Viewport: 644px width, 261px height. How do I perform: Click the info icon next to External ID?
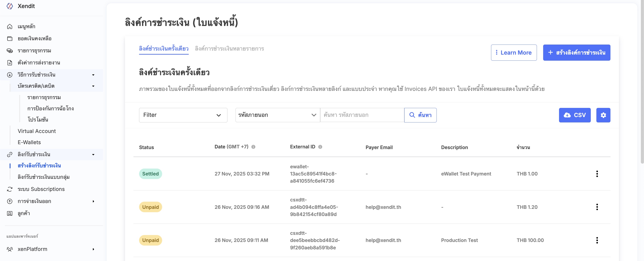click(x=320, y=147)
